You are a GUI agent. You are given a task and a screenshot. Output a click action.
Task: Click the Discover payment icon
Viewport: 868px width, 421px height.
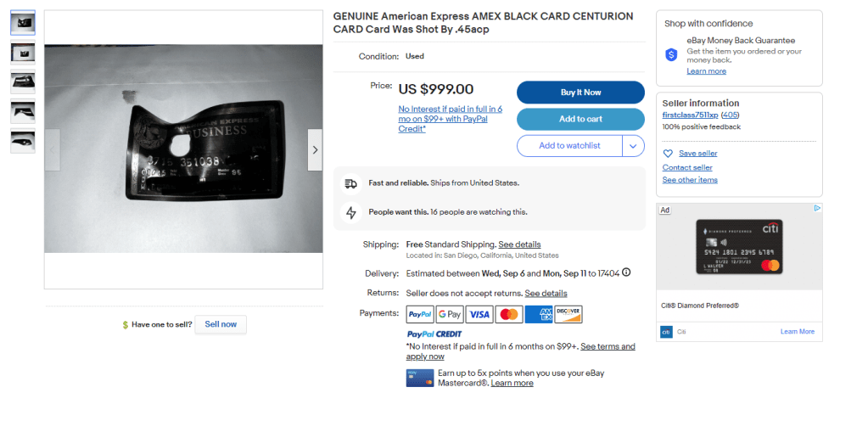click(x=568, y=314)
